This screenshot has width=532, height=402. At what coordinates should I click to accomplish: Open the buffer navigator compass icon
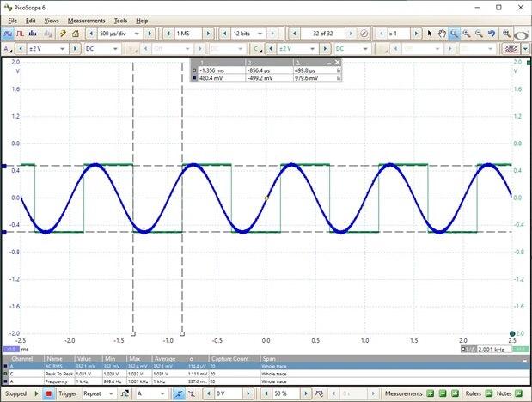click(364, 33)
